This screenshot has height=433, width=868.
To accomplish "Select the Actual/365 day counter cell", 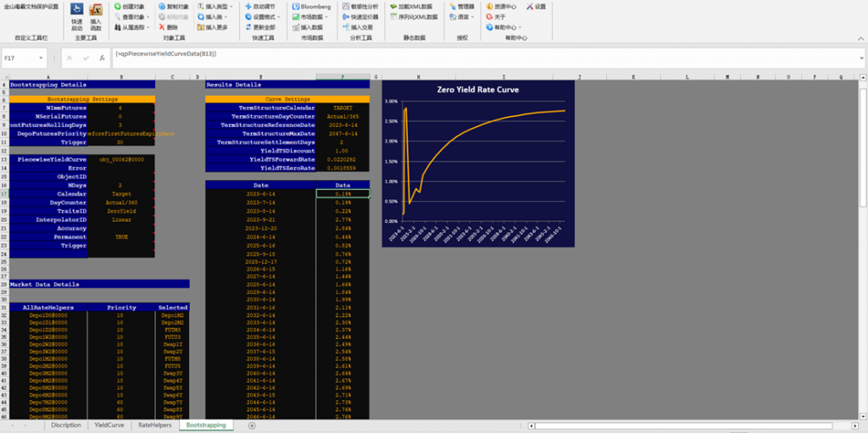I will [x=342, y=116].
